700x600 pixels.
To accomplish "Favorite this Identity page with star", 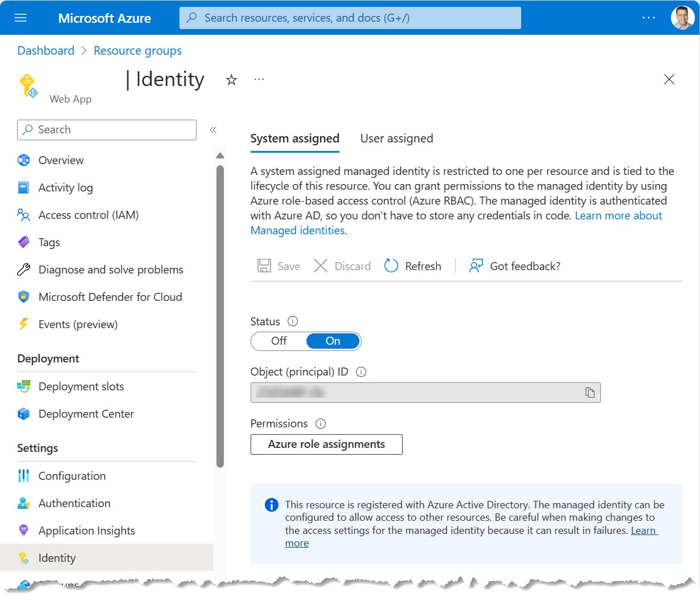I will click(231, 80).
